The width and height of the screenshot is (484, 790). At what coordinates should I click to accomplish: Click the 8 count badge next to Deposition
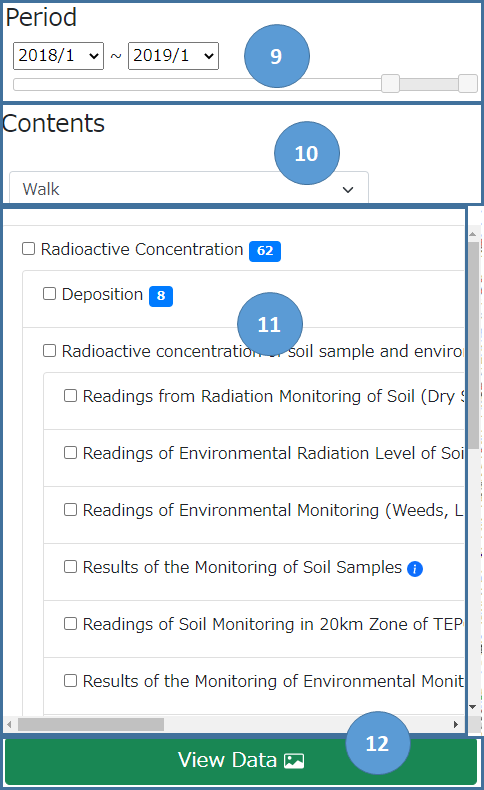tap(161, 296)
